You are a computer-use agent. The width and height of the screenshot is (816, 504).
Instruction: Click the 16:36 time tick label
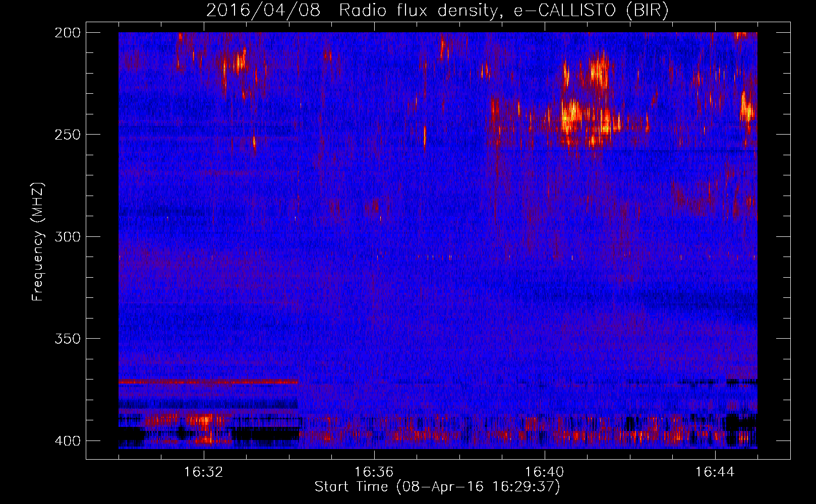[x=374, y=472]
